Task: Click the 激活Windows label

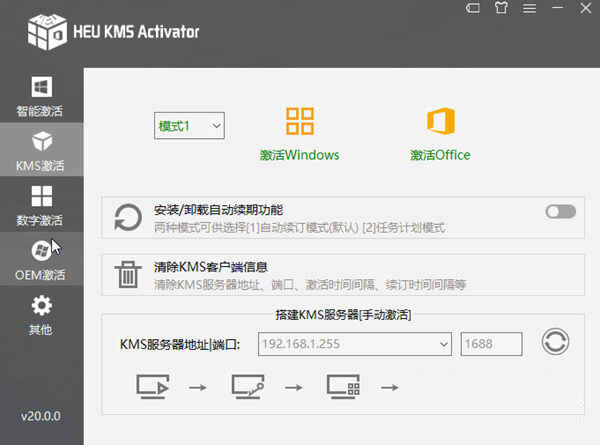Action: pos(300,155)
